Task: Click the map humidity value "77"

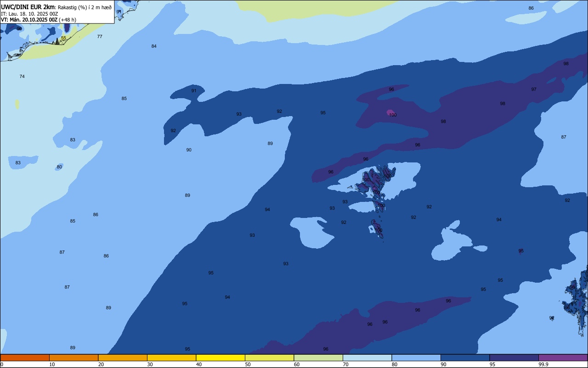Action: point(100,36)
